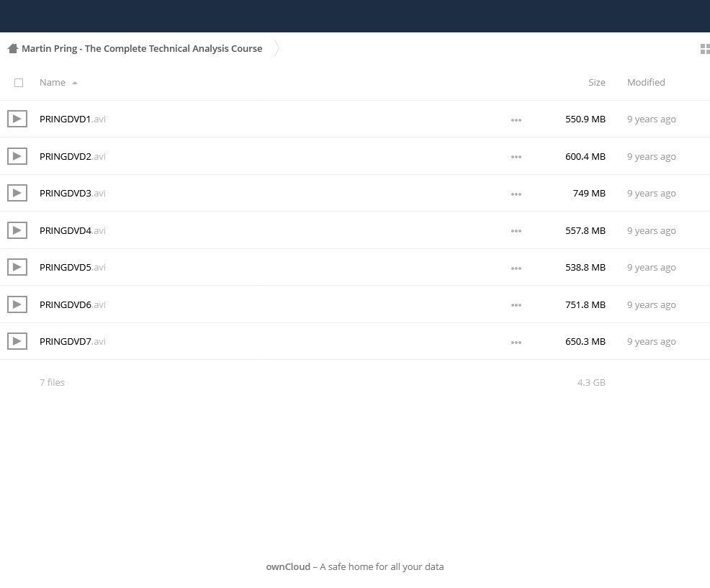This screenshot has width=710, height=588.
Task: Toggle the Name sort direction arrow
Action: click(75, 83)
